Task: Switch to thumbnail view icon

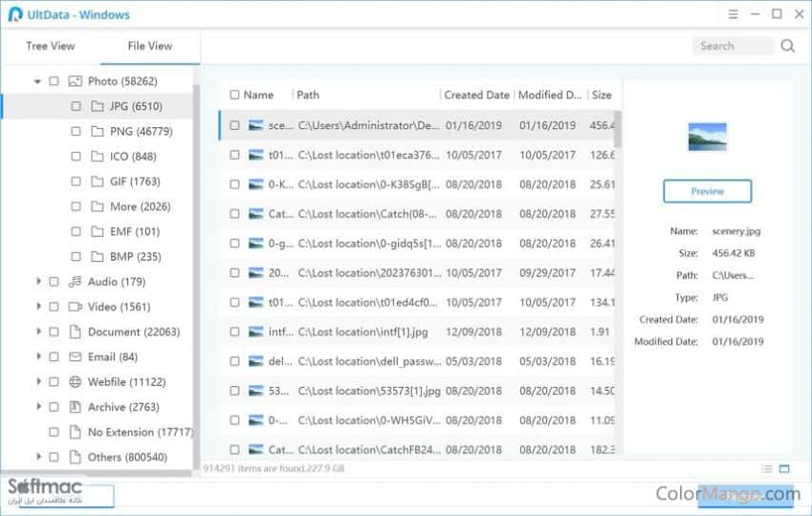Action: click(784, 469)
